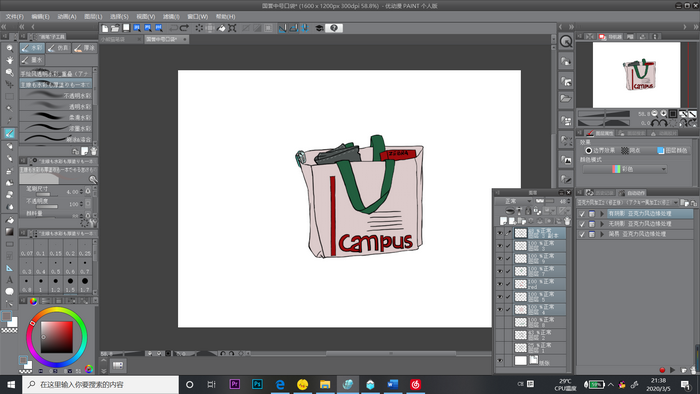Open the 选择(S) menu
Screen dimensions: 700x394
coord(119,17)
